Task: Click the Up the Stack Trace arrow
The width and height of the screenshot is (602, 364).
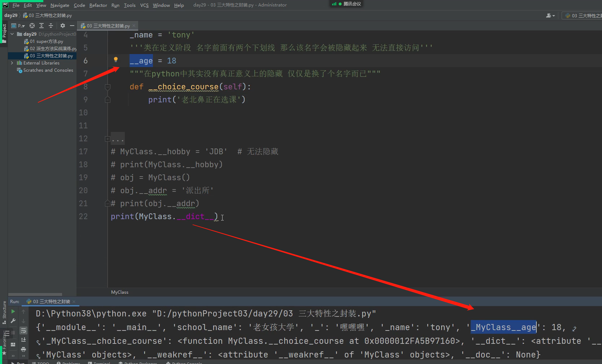Action: coord(23,311)
